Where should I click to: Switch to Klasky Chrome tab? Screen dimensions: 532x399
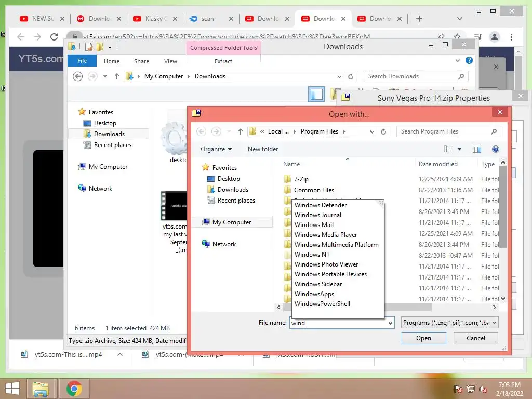coord(155,19)
